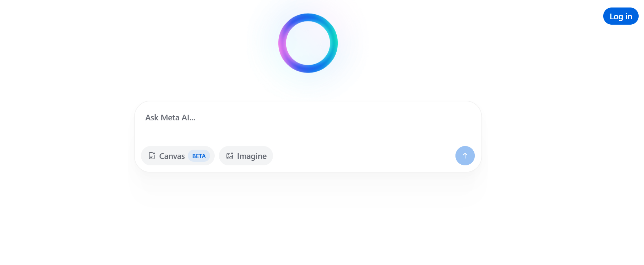Click the Canvas document icon
Image resolution: width=644 pixels, height=265 pixels.
point(152,156)
